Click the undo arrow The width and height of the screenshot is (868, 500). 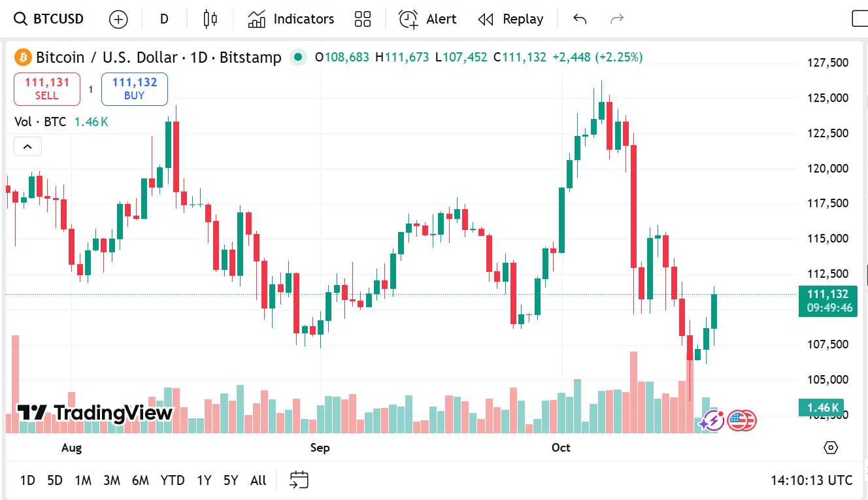tap(580, 19)
